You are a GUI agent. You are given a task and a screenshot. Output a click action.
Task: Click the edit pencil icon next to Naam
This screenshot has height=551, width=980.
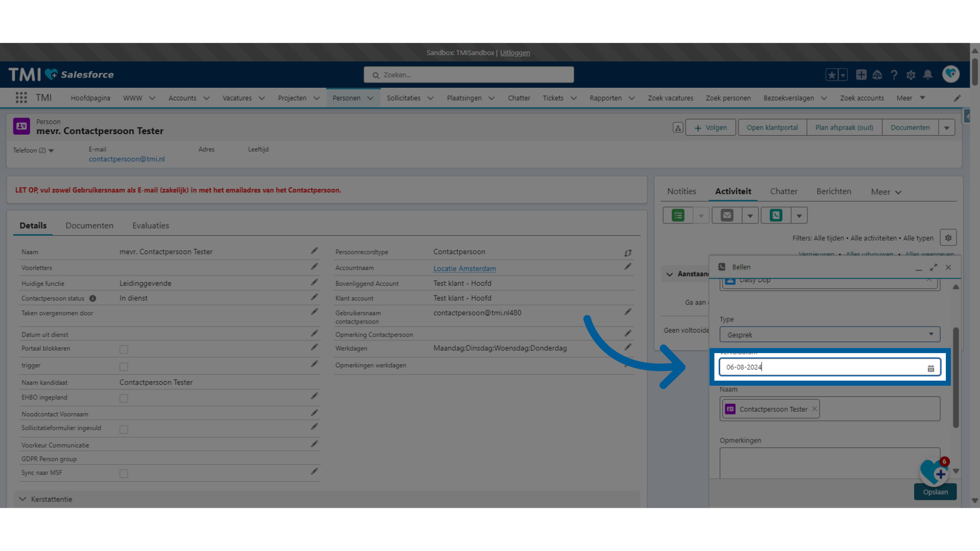click(x=314, y=251)
